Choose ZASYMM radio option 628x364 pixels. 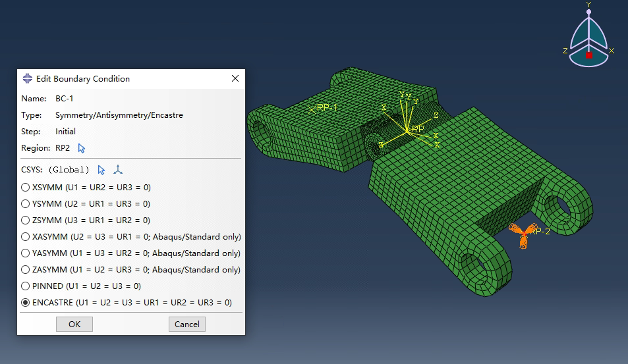[26, 269]
